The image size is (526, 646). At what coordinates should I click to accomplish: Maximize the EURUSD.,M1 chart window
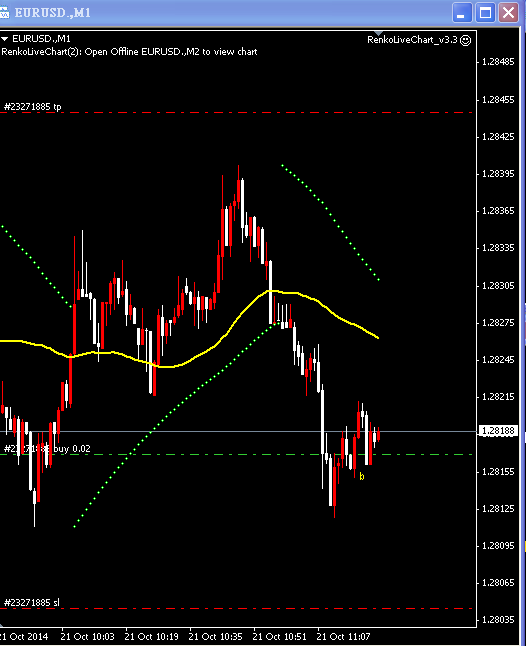(485, 13)
